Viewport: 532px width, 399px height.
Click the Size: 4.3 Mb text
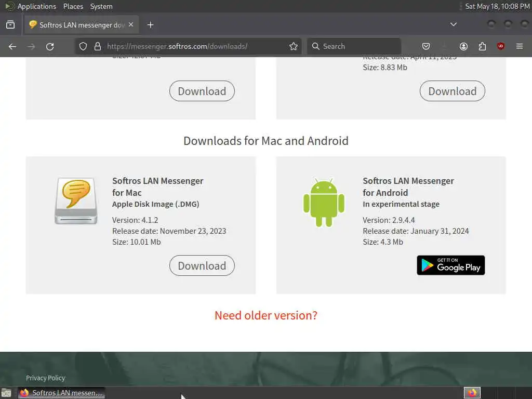click(x=383, y=242)
